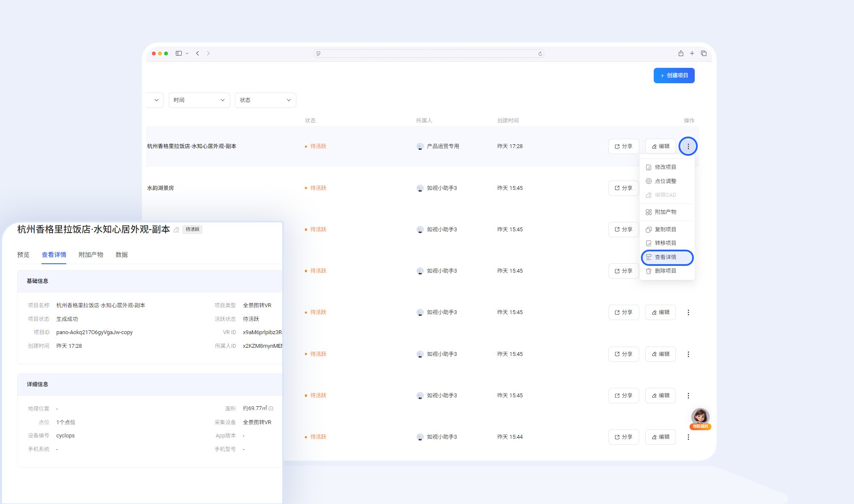
Task: Switch to the 附加产物 tab
Action: pos(91,255)
